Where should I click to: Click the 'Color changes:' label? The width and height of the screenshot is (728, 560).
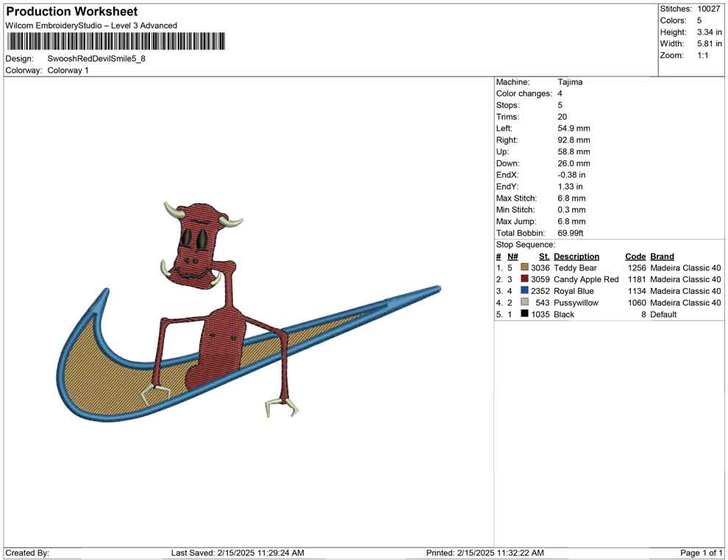click(524, 94)
